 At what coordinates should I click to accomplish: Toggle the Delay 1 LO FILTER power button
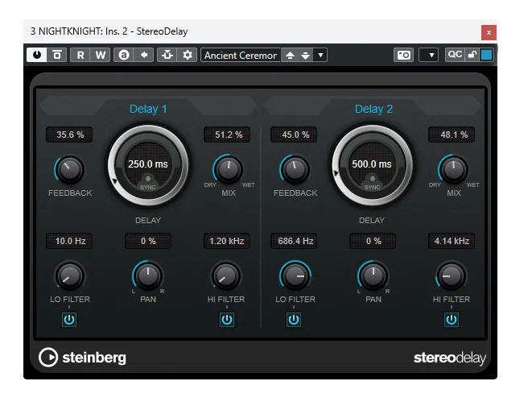(x=69, y=320)
